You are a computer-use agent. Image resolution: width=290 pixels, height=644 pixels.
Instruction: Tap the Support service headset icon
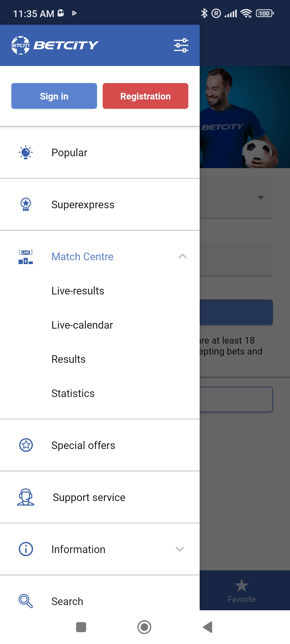coord(25,497)
